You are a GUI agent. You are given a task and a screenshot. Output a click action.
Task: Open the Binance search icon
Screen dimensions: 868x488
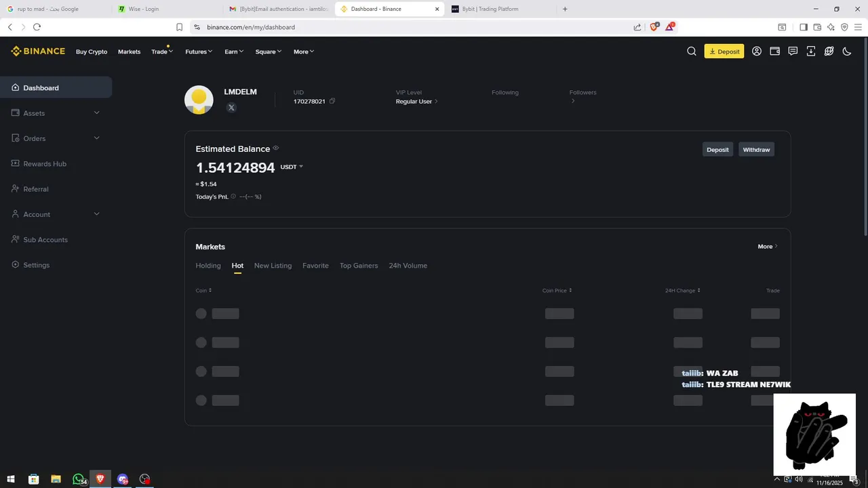[x=692, y=52]
